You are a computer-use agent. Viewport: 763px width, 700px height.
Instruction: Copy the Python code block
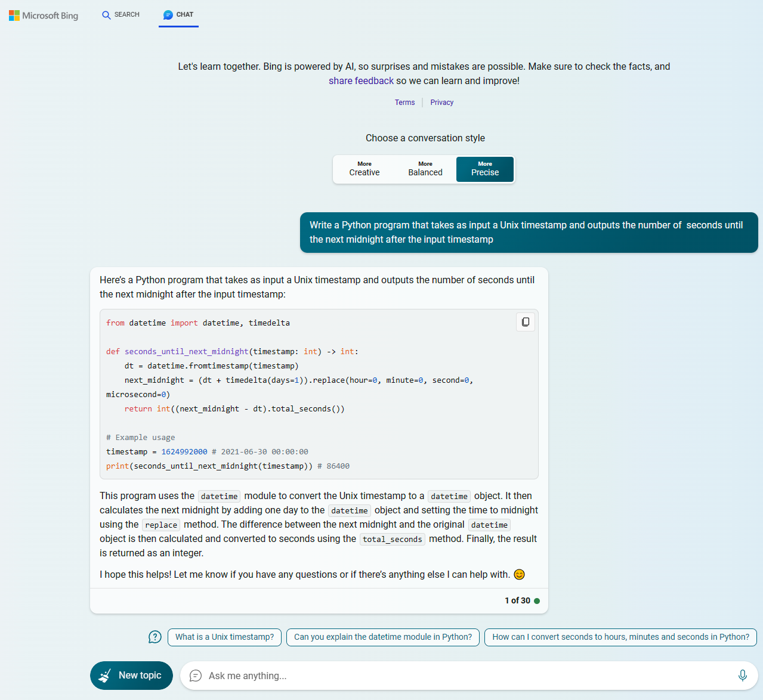526,322
